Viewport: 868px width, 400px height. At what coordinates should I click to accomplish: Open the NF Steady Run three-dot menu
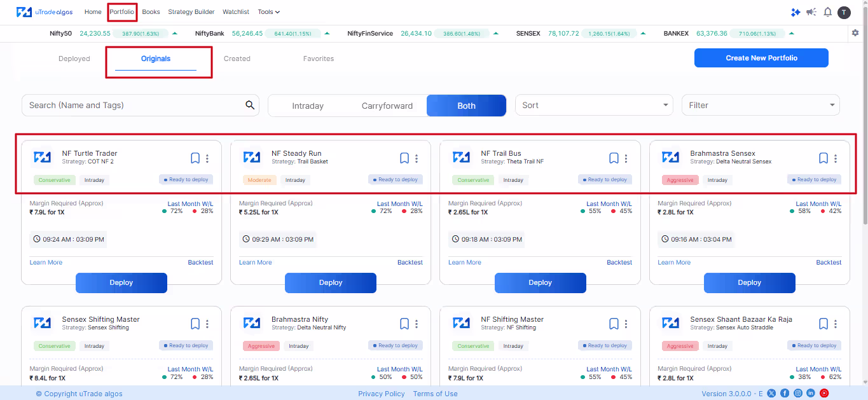click(417, 158)
